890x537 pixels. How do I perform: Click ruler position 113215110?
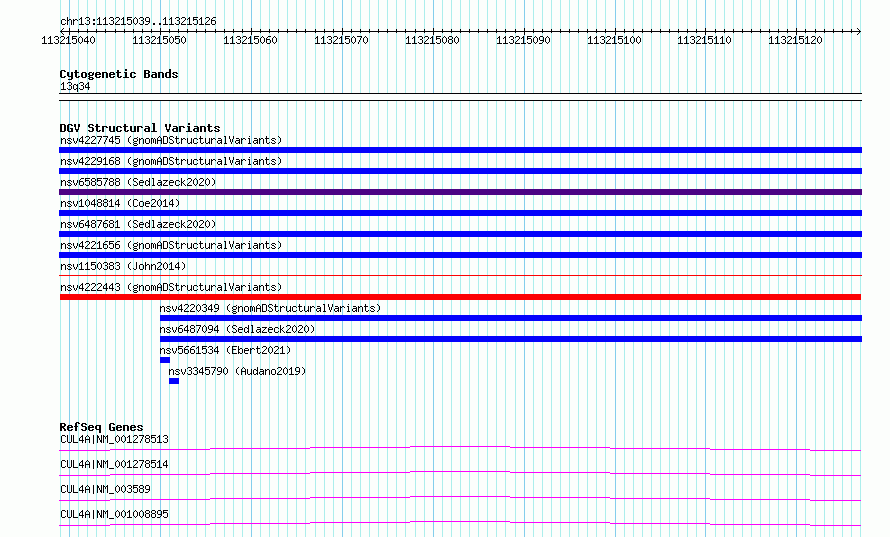[x=704, y=40]
